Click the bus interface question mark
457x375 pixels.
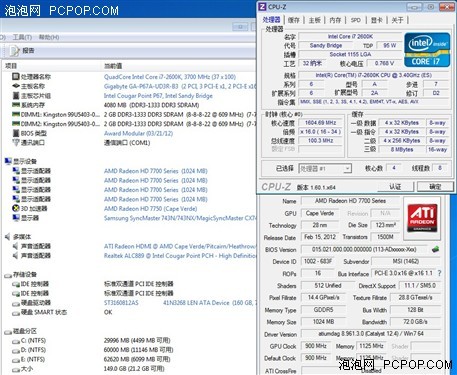click(x=439, y=273)
